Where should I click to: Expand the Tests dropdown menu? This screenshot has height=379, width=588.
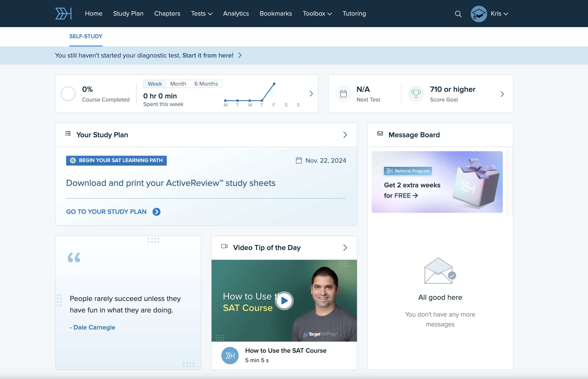pyautogui.click(x=201, y=14)
